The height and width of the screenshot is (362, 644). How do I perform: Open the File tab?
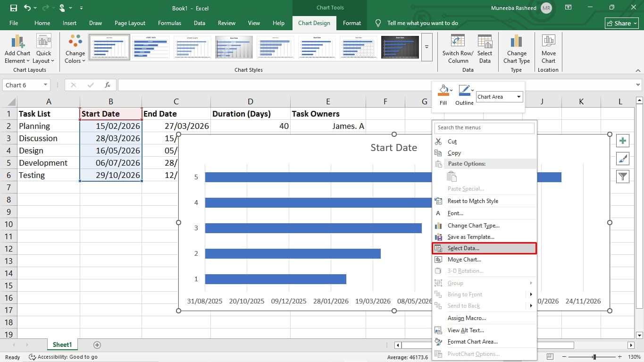pos(14,23)
